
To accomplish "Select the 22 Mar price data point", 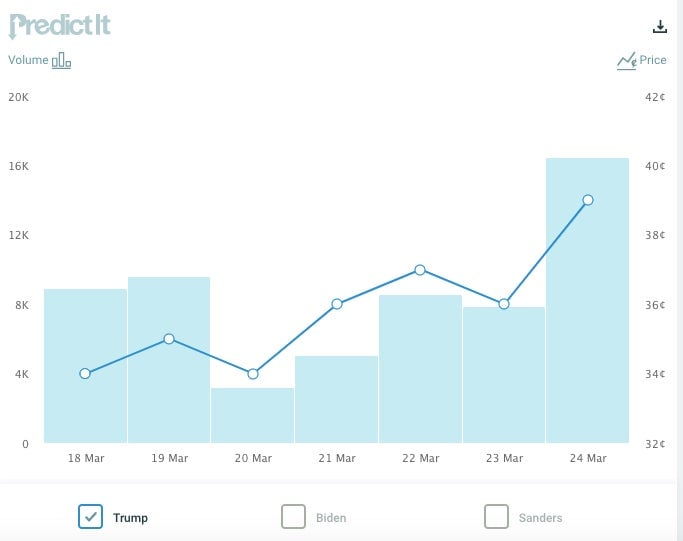I will [420, 270].
